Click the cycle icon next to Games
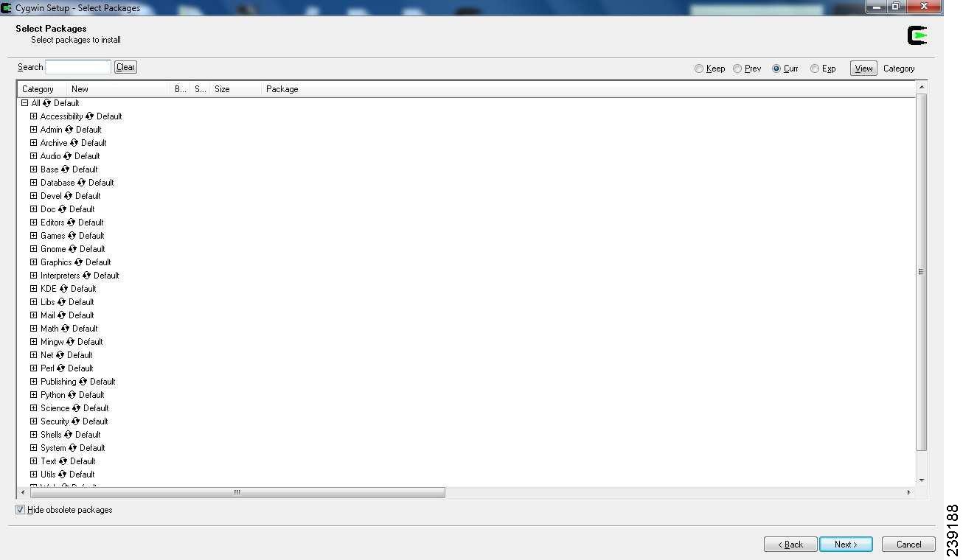 (72, 236)
